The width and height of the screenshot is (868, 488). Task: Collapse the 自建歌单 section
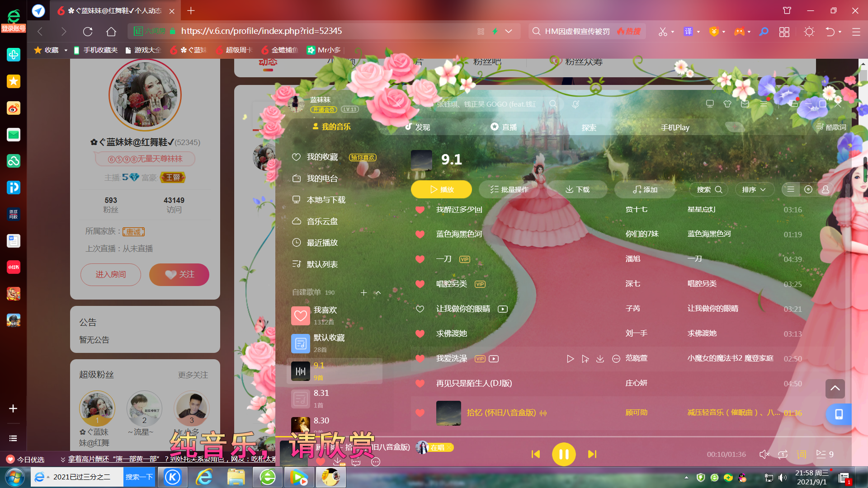378,293
